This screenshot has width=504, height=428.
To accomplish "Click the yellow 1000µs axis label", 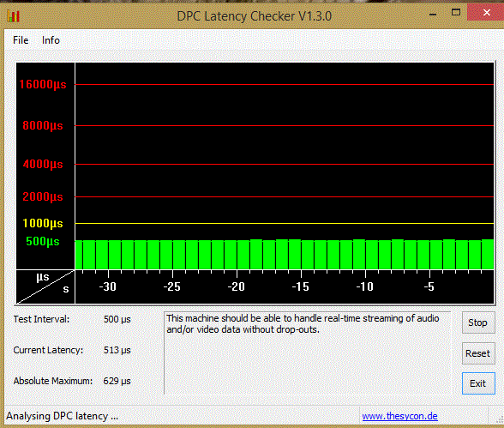I will (x=43, y=223).
